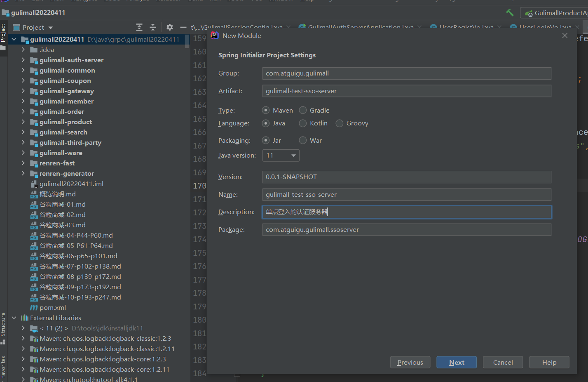Collapse the gulimall20220411 root node

pos(14,40)
